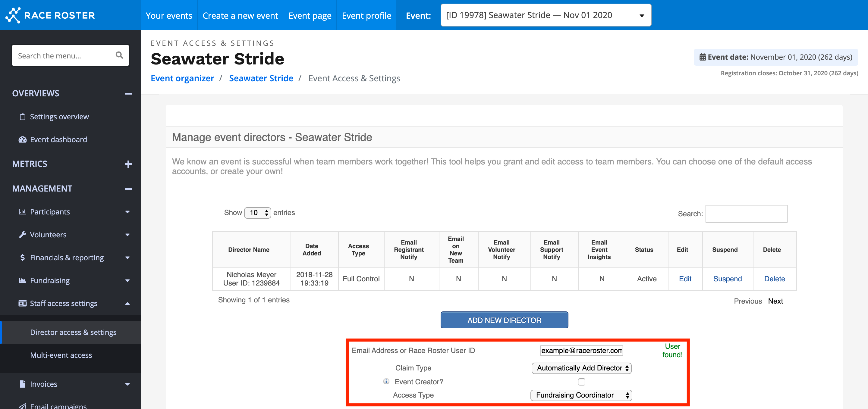Open Create a new event tab

(x=240, y=15)
